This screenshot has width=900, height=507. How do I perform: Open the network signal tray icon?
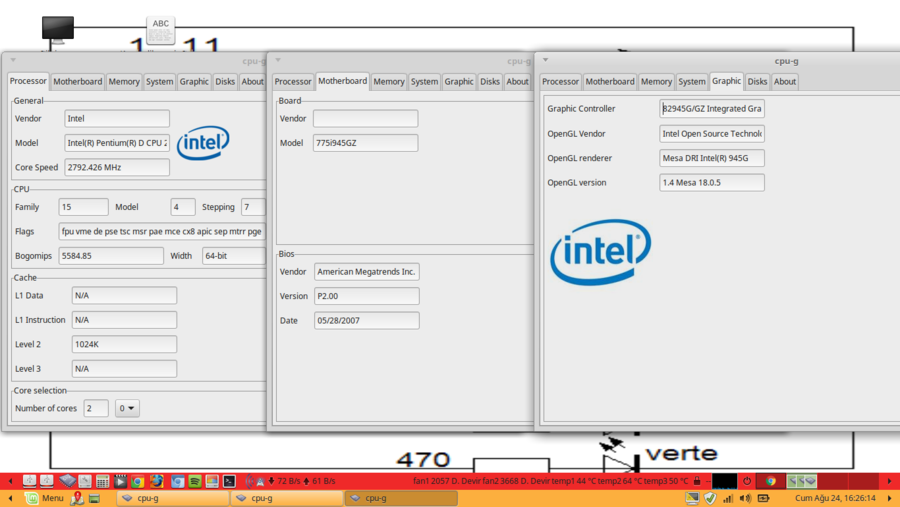pyautogui.click(x=728, y=498)
